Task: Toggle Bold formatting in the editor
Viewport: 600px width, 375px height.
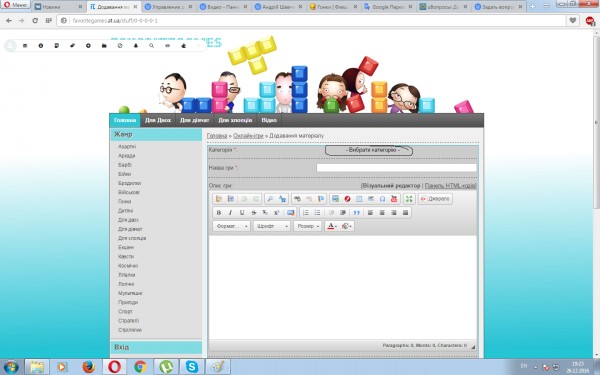Action: point(219,212)
